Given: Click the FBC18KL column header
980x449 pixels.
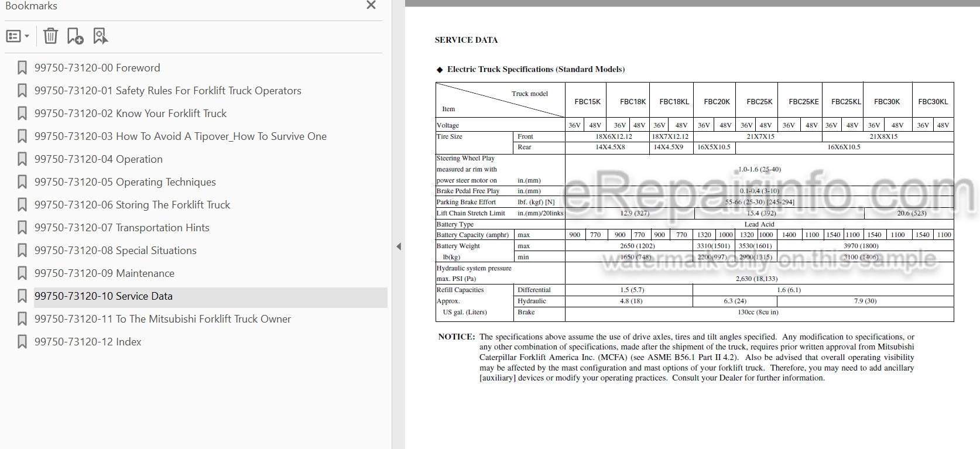Looking at the screenshot, I should (674, 101).
